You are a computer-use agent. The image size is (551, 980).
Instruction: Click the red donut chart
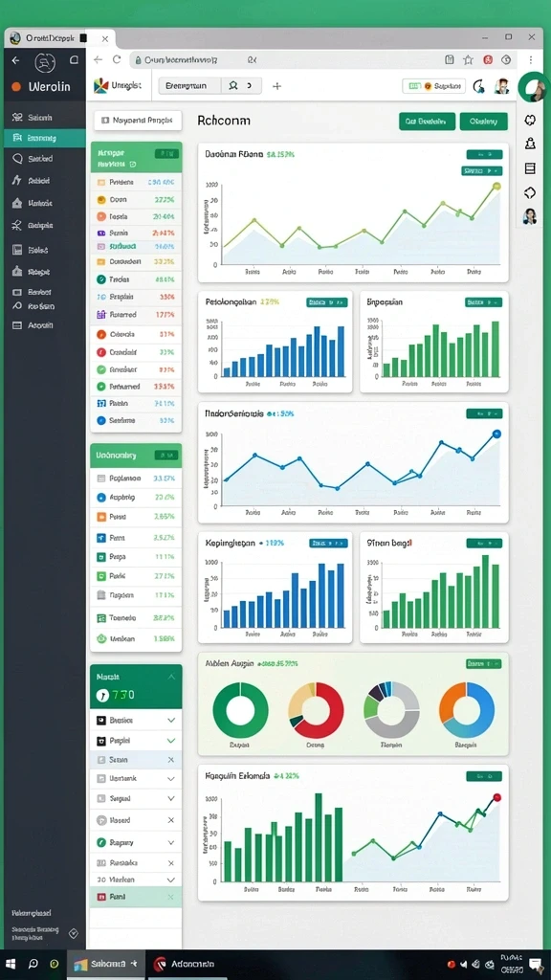[316, 710]
